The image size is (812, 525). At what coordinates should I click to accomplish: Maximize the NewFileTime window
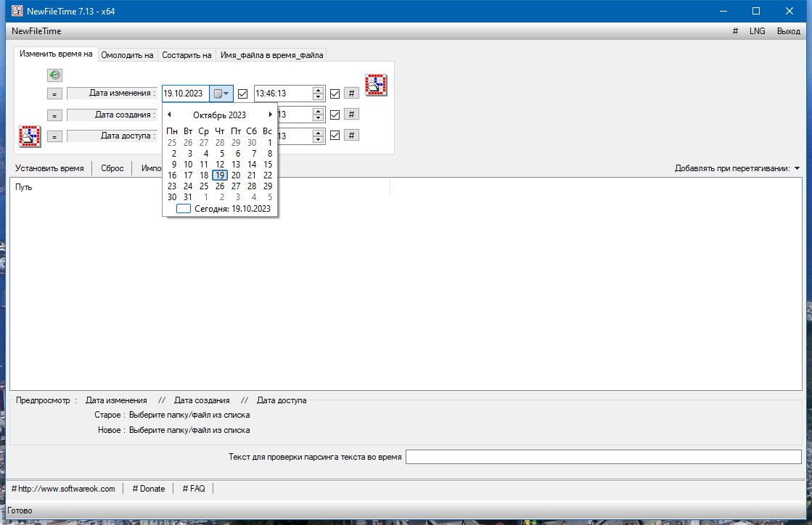[756, 11]
